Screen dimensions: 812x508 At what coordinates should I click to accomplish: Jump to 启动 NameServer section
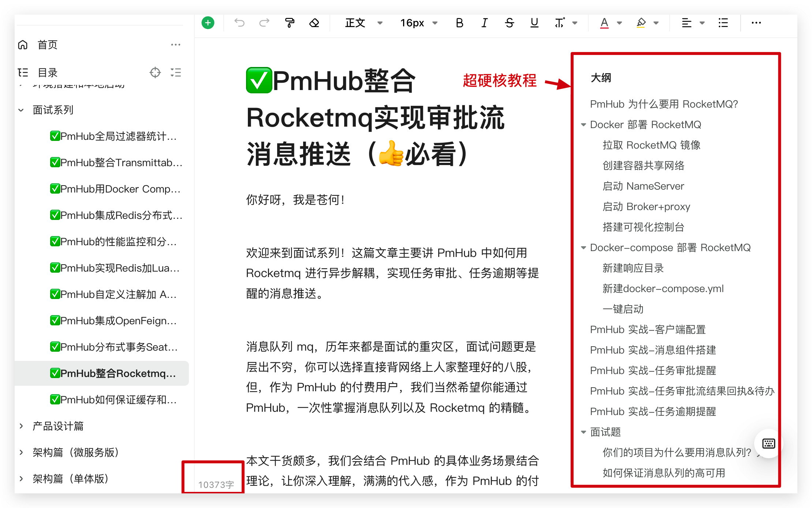point(643,186)
